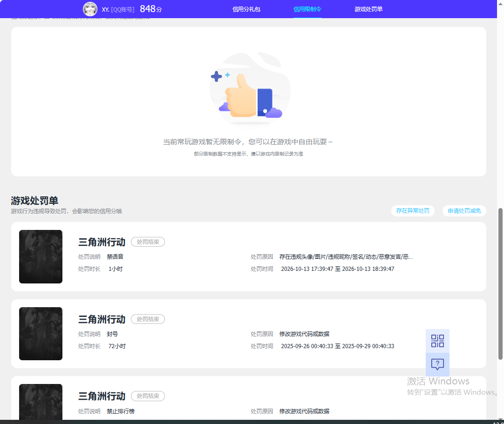
Task: Click 处罚结束 badge on the 禁语音 card
Action: click(148, 242)
